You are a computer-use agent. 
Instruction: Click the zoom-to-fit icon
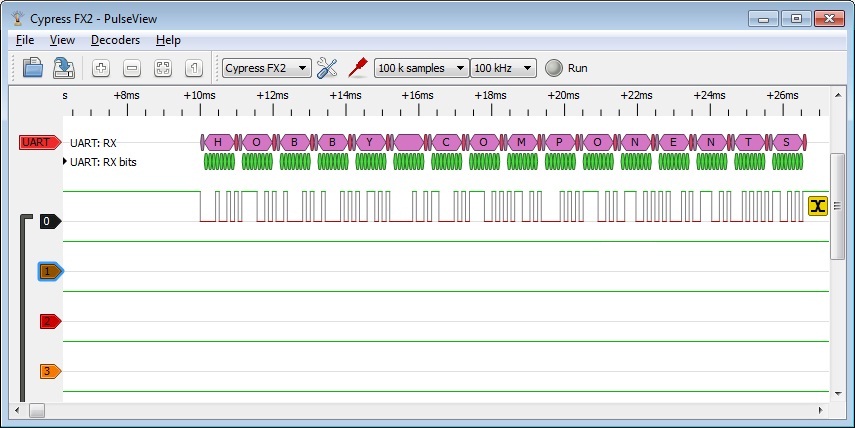coord(163,68)
